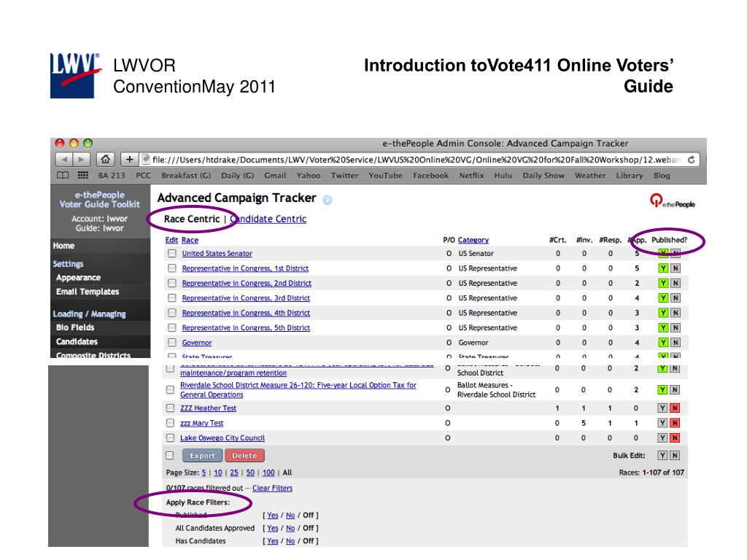Open the Netflix bookmark
Image resolution: width=747 pixels, height=560 pixels.
471,176
